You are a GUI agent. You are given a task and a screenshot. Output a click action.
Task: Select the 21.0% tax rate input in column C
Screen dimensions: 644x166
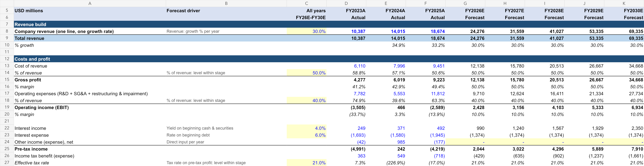[306, 163]
